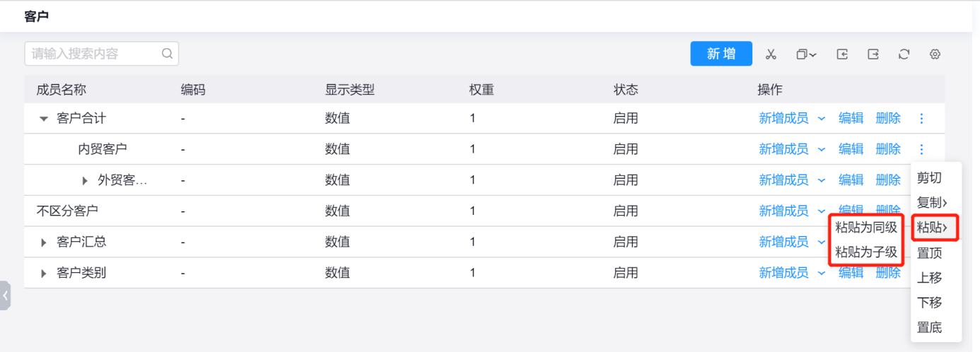980x352 pixels.
Task: Collapse the 客户合计 tree node
Action: pyautogui.click(x=44, y=119)
